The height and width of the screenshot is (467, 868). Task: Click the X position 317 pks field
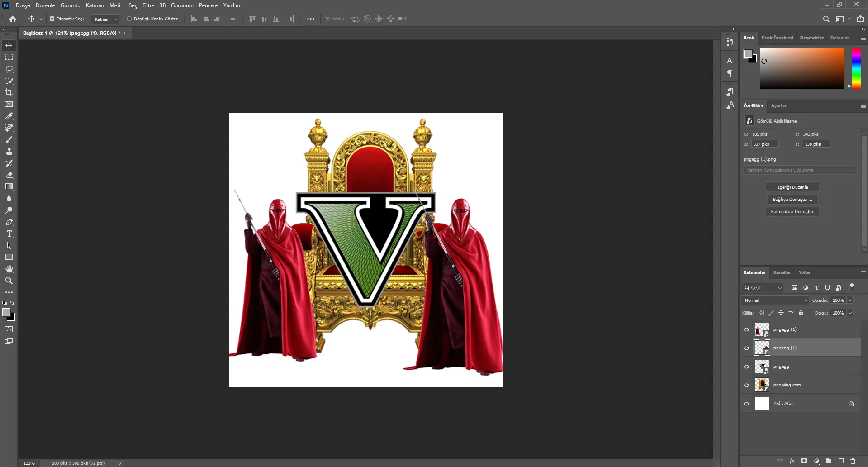[x=764, y=144]
